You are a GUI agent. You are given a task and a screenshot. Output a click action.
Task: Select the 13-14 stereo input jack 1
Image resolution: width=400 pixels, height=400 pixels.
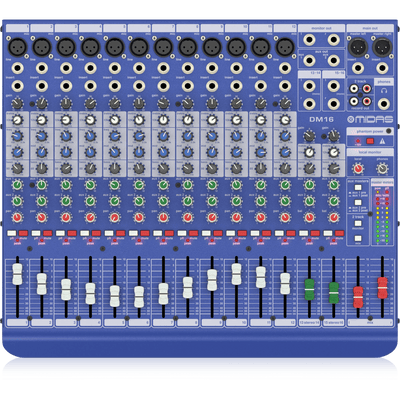(x=309, y=86)
